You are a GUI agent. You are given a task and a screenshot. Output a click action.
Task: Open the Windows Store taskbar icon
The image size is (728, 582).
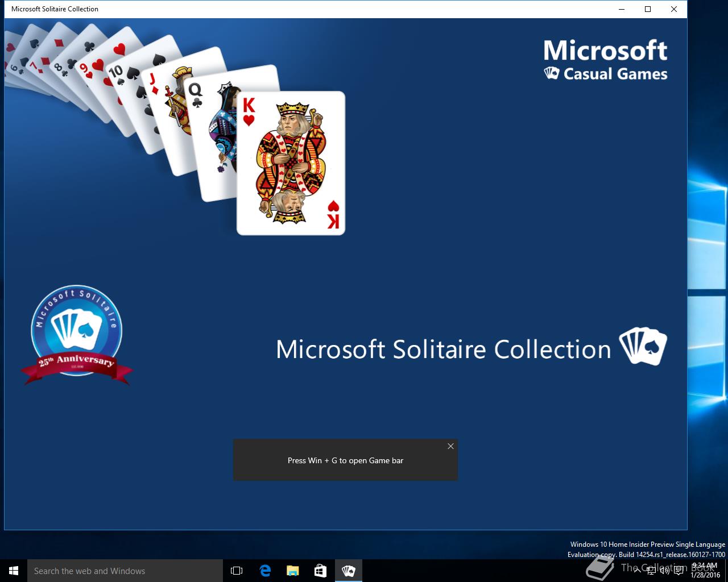pos(320,571)
